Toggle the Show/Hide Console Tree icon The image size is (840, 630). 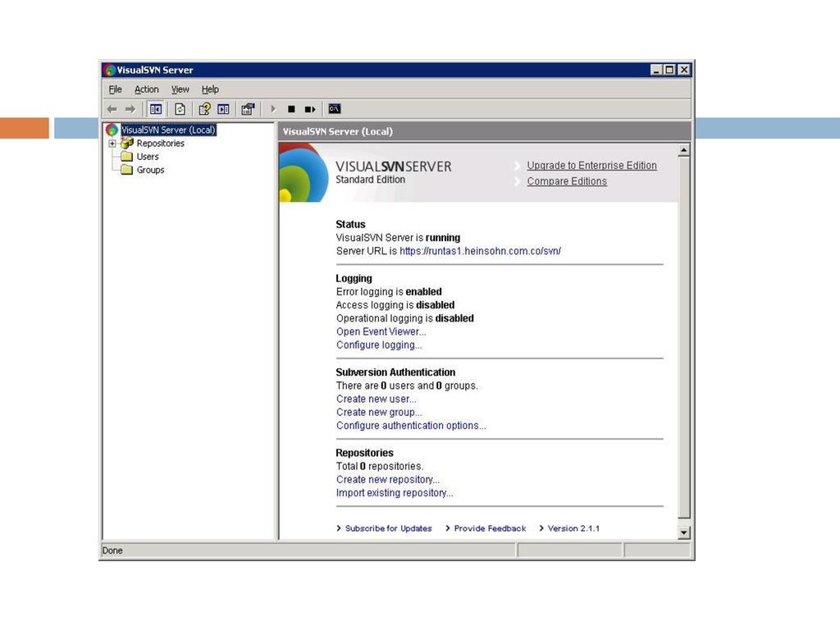coord(156,109)
